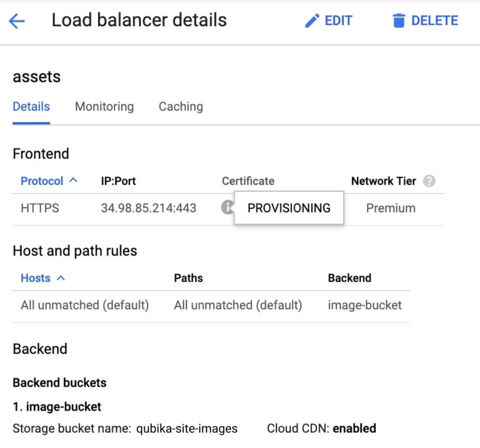Click the pencil icon next to EDIT
The height and width of the screenshot is (448, 480).
[x=312, y=20]
